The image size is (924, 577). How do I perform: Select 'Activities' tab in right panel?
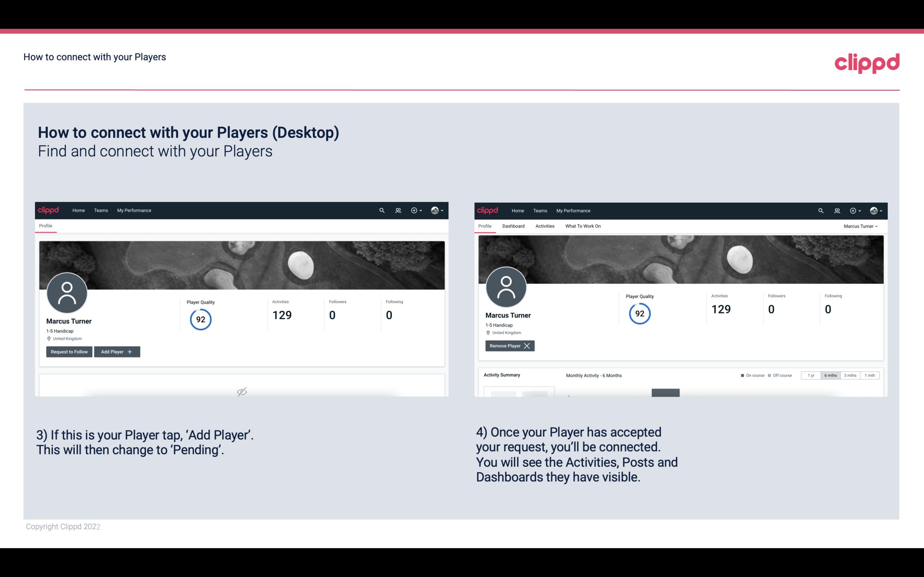coord(545,226)
